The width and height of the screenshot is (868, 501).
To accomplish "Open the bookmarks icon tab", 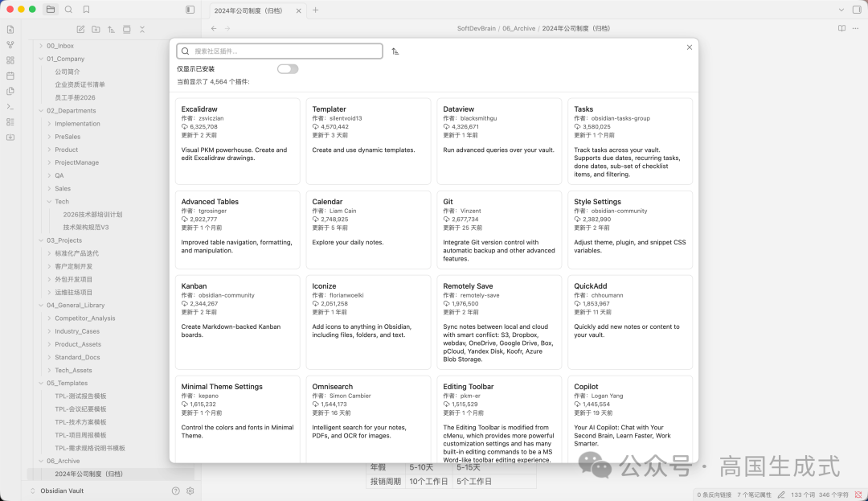I will click(86, 10).
